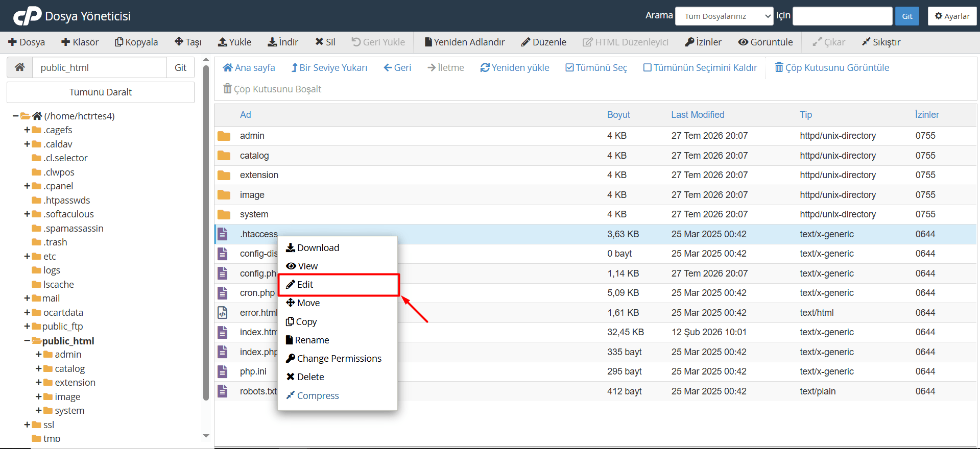The height and width of the screenshot is (449, 980).
Task: Click the catalog folder icon in list
Action: [x=224, y=156]
